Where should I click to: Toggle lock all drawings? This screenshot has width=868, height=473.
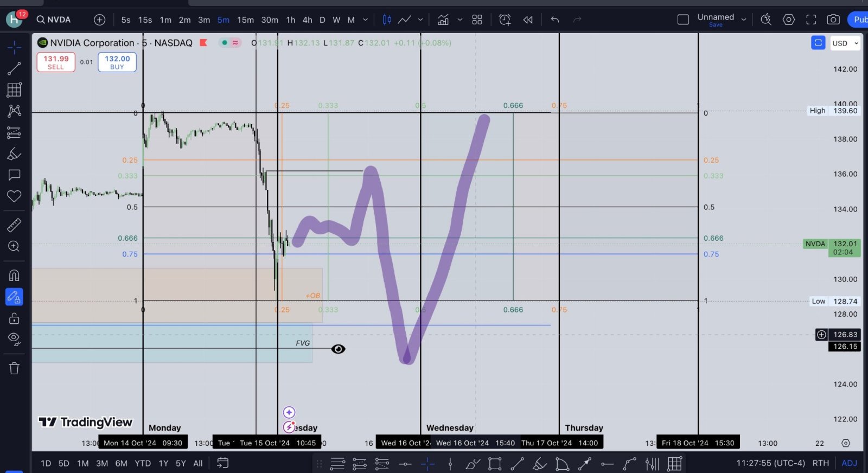coord(14,318)
